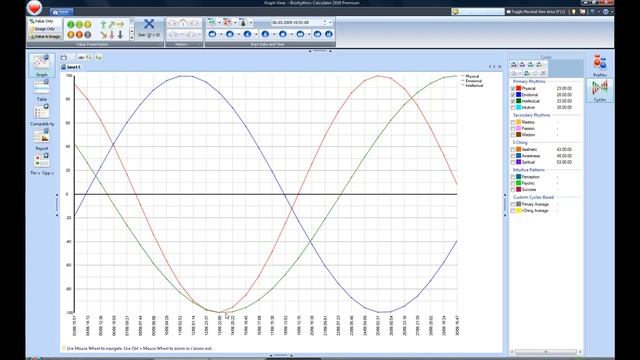Viewport: 640px width, 360px height.
Task: Click the red heart application menu button
Action: tap(34, 8)
